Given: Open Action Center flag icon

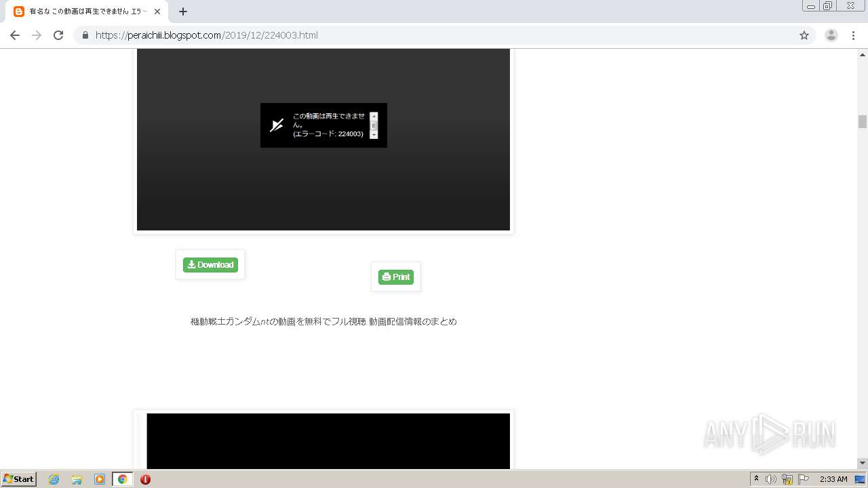Looking at the screenshot, I should click(804, 479).
